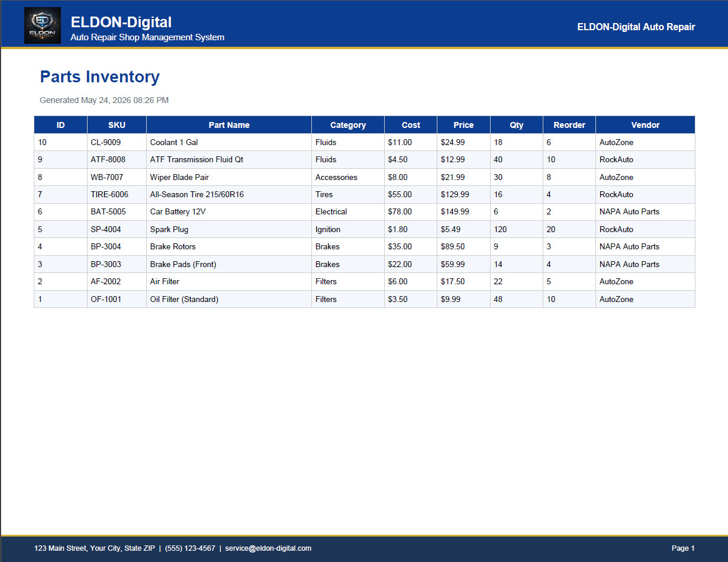Click 'Brake Pads (Front)' part name

click(x=183, y=264)
